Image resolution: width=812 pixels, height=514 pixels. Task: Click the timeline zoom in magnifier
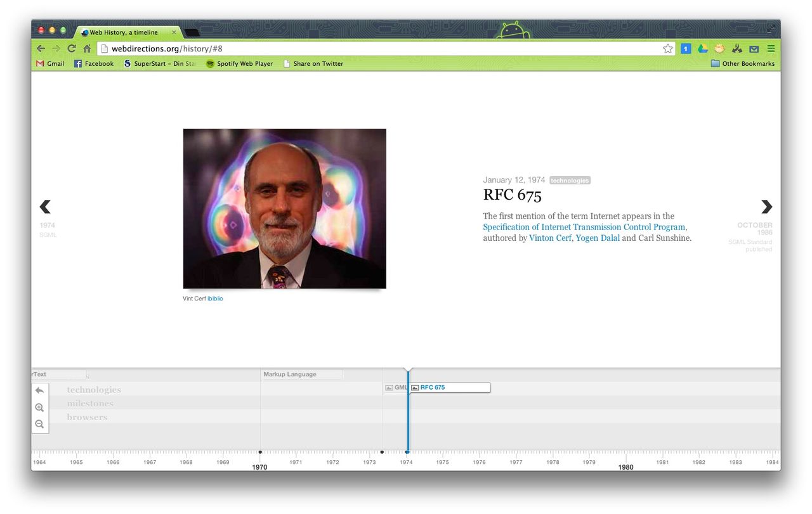(39, 408)
